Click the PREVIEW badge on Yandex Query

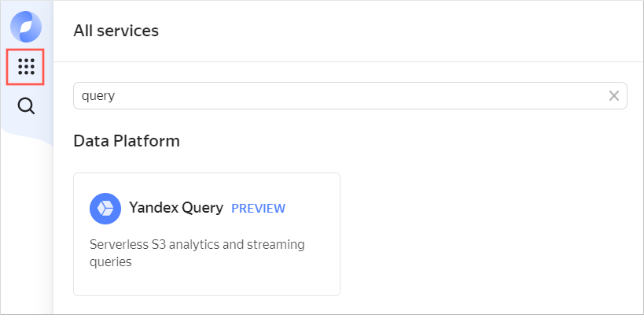coord(258,209)
